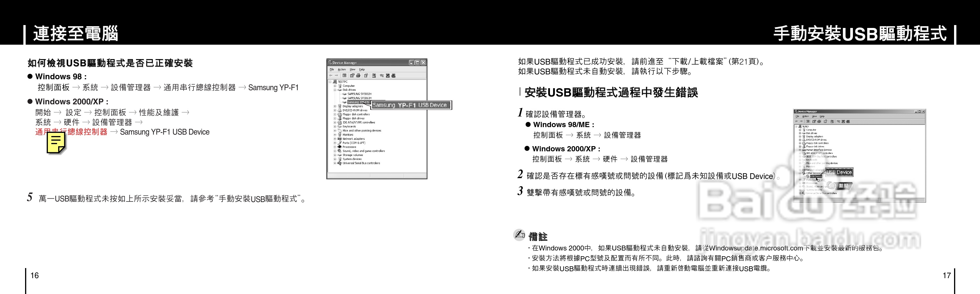The height and width of the screenshot is (294, 980).
Task: Select Floppy disk controllers in TESTPC tree
Action: [356, 114]
